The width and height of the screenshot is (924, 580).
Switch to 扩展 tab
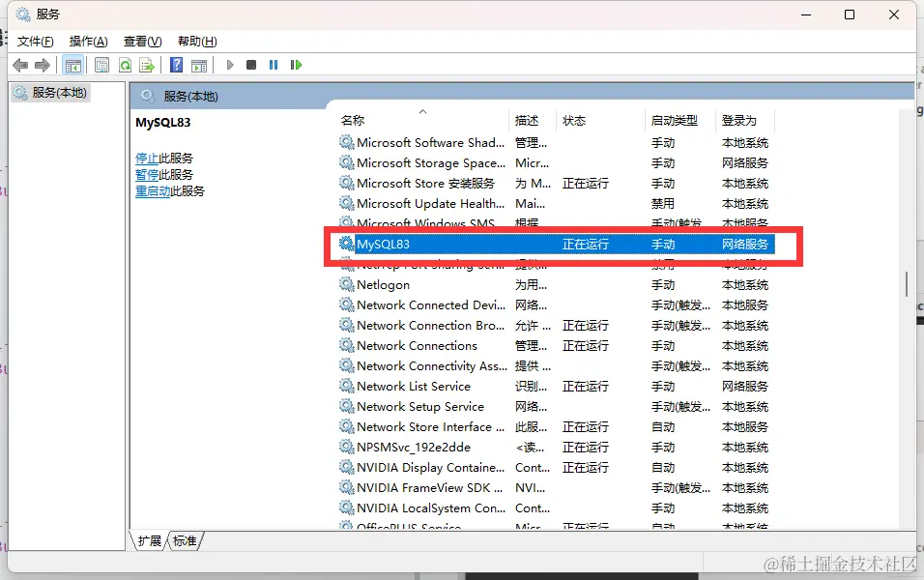149,541
